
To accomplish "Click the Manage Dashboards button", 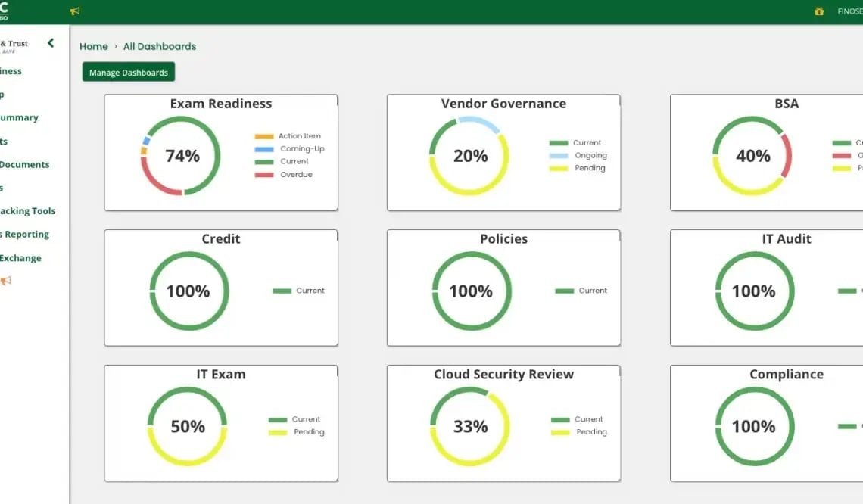I will click(x=128, y=72).
